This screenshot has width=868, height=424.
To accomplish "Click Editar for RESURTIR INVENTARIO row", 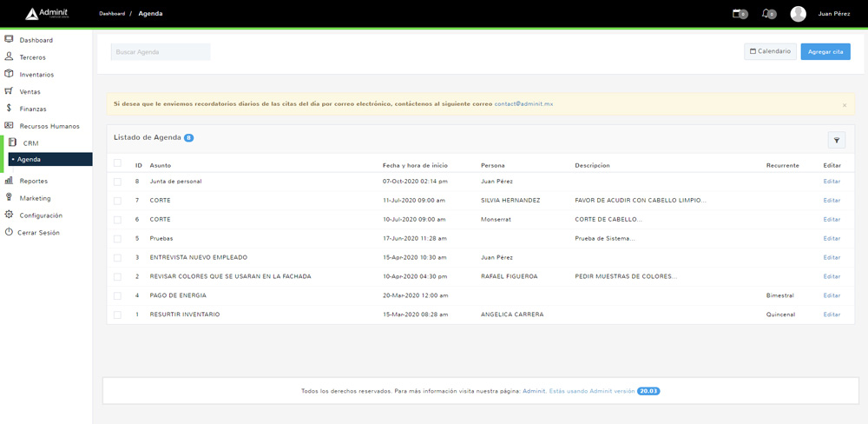I will coord(832,315).
